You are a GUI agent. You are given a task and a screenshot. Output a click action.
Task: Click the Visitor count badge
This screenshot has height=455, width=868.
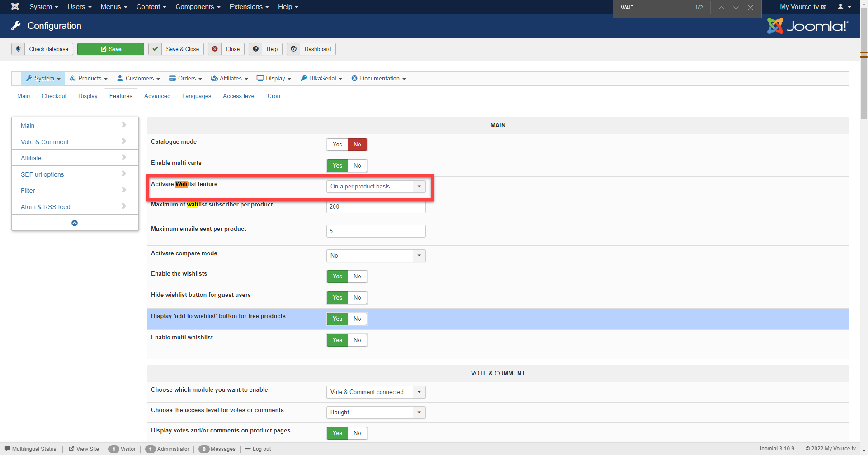(113, 449)
